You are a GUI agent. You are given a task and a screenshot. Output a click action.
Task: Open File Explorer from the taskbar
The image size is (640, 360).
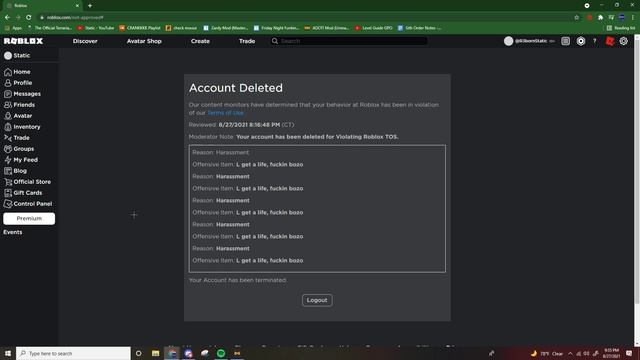pyautogui.click(x=156, y=353)
